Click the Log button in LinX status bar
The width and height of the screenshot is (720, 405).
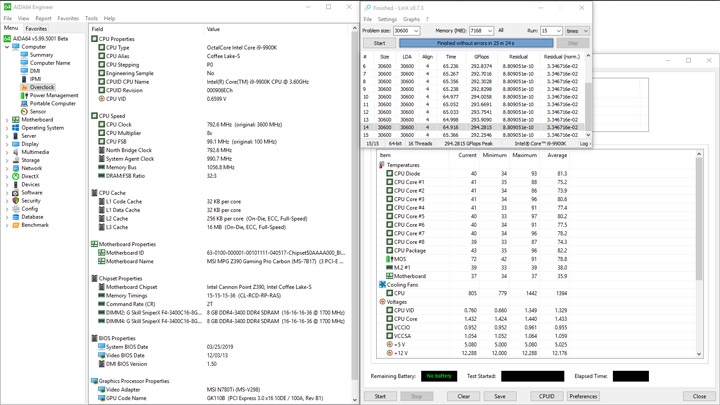tap(585, 144)
